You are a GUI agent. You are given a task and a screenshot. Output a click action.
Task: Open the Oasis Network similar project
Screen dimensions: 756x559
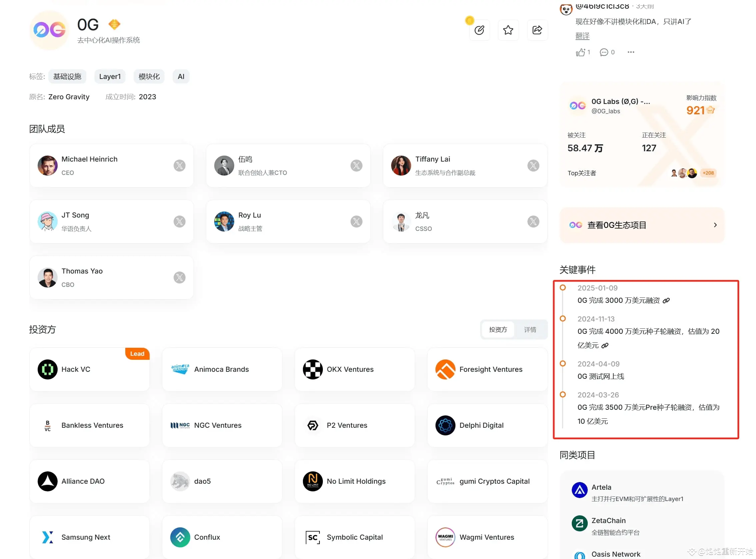point(615,554)
